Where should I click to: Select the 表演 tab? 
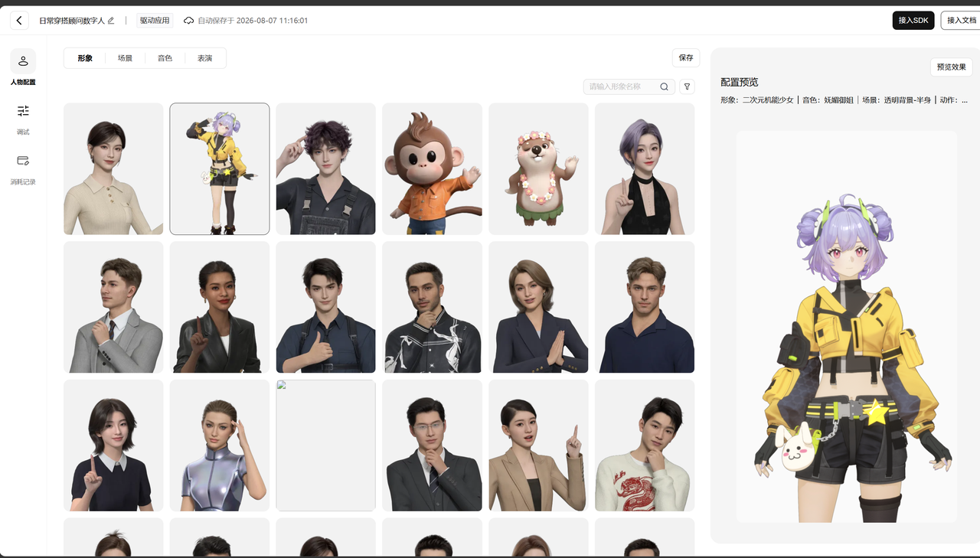click(204, 58)
